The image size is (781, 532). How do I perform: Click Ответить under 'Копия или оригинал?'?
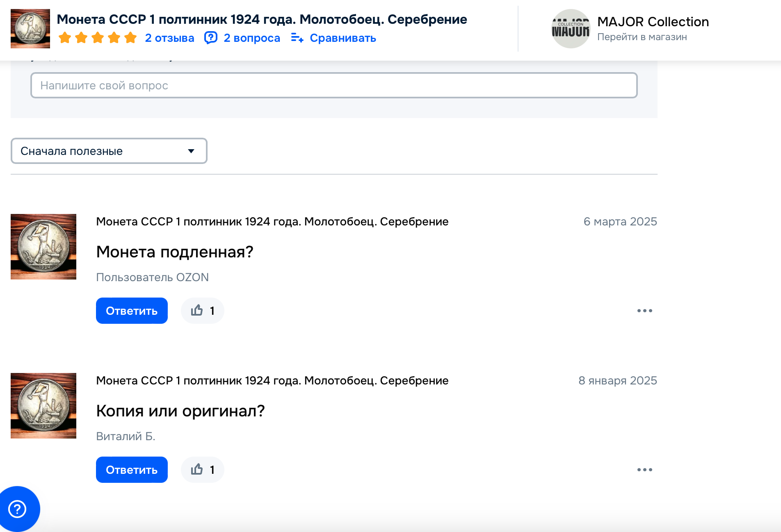(x=132, y=470)
